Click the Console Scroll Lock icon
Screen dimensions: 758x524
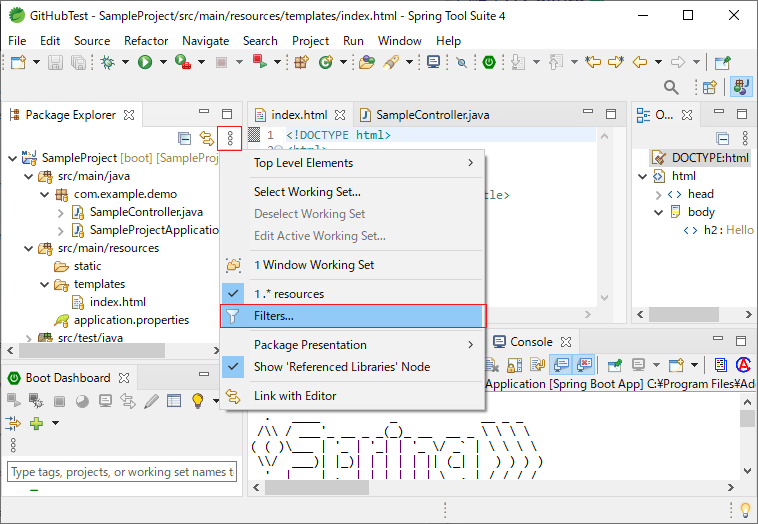[514, 365]
